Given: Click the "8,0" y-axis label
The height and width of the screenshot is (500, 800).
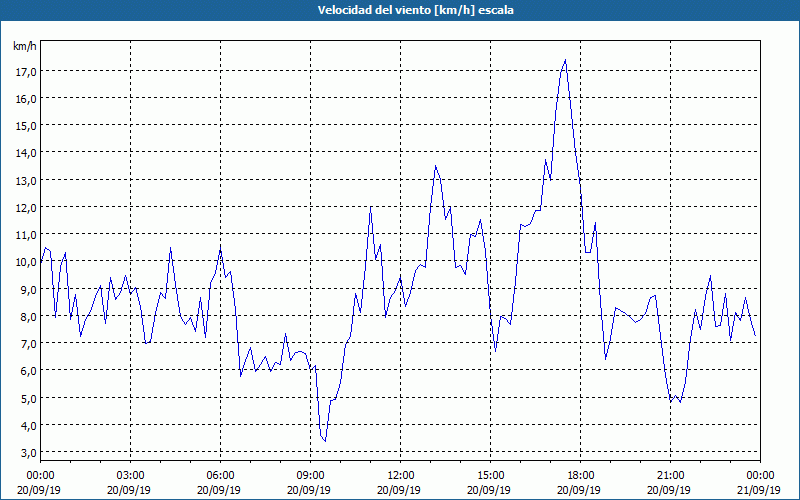Looking at the screenshot, I should [29, 317].
